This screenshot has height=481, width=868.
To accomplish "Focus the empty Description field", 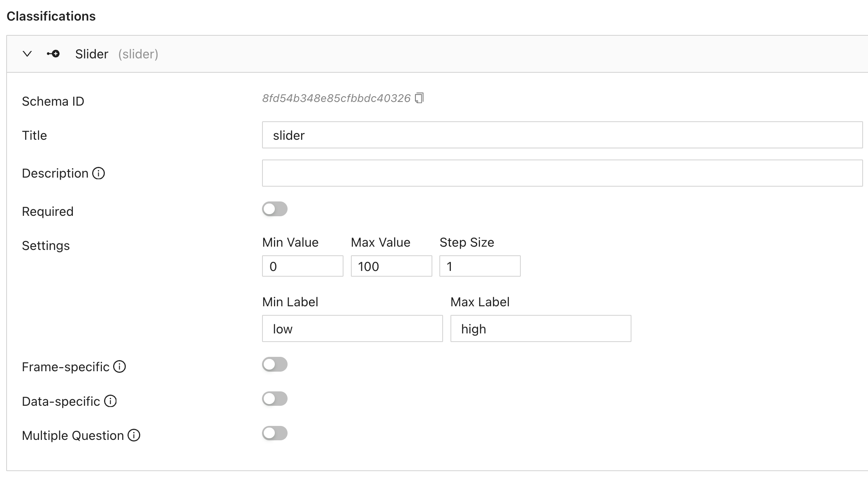I will 562,173.
